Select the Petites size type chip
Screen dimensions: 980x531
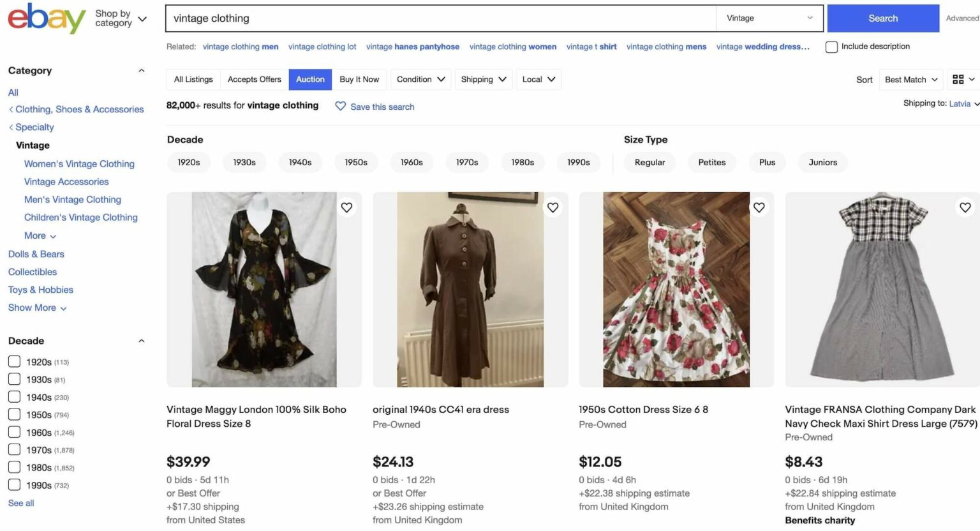click(712, 162)
